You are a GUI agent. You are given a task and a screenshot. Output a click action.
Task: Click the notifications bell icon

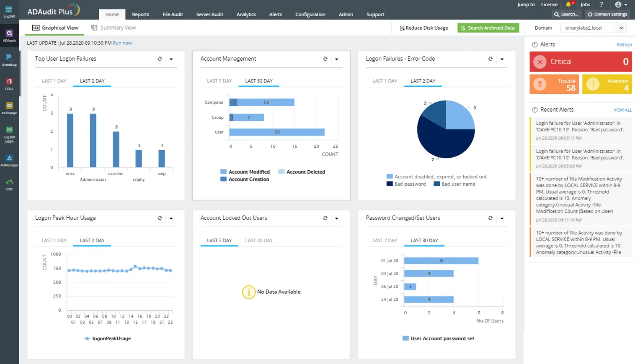[568, 5]
